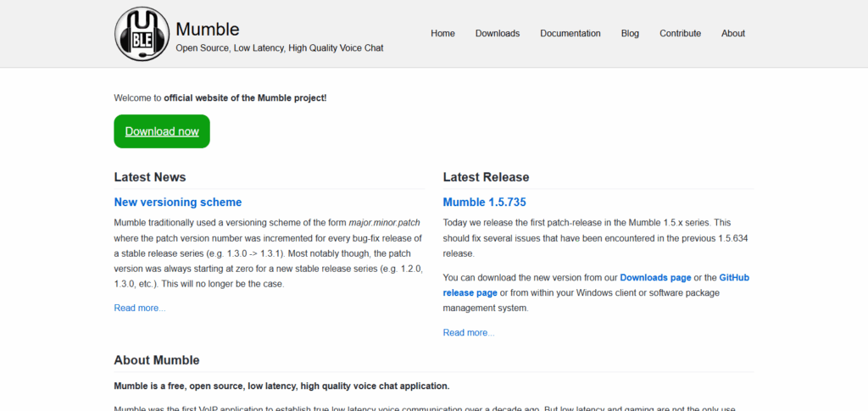Screen dimensions: 868x411
Task: Click the Latest Release heading
Action: [x=486, y=177]
